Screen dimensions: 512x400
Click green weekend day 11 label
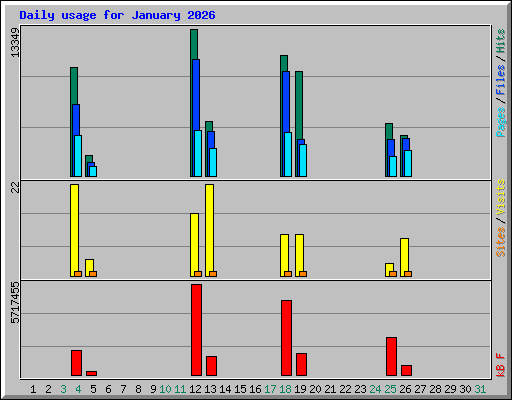pyautogui.click(x=180, y=389)
